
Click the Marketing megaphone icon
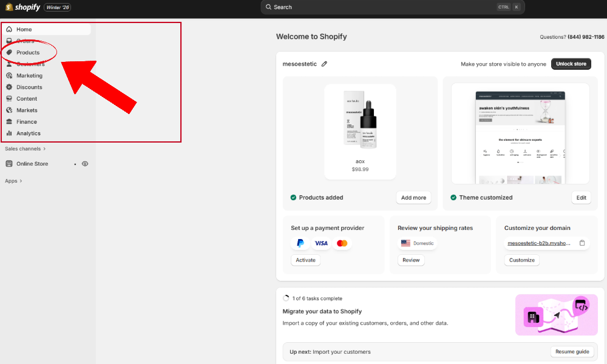9,75
